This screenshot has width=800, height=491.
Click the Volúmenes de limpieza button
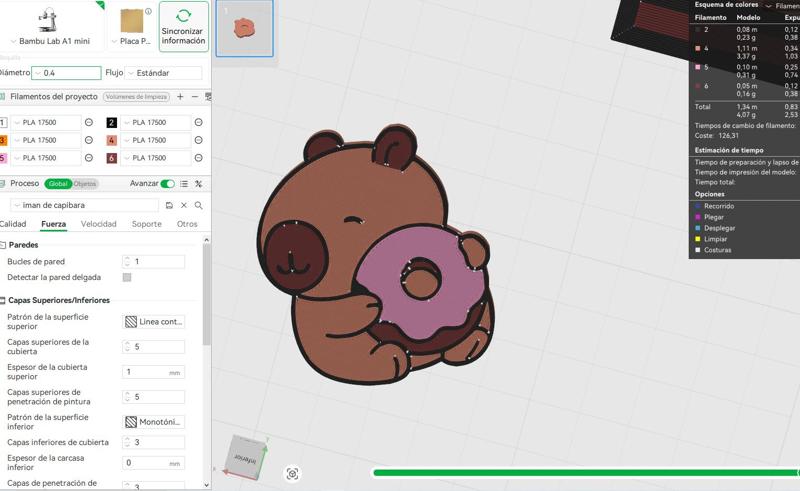pyautogui.click(x=136, y=96)
